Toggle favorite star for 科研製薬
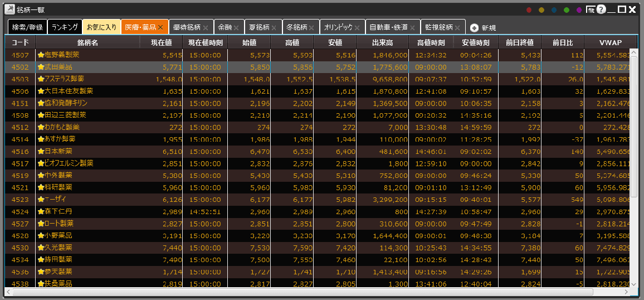644x300 pixels. pyautogui.click(x=41, y=187)
